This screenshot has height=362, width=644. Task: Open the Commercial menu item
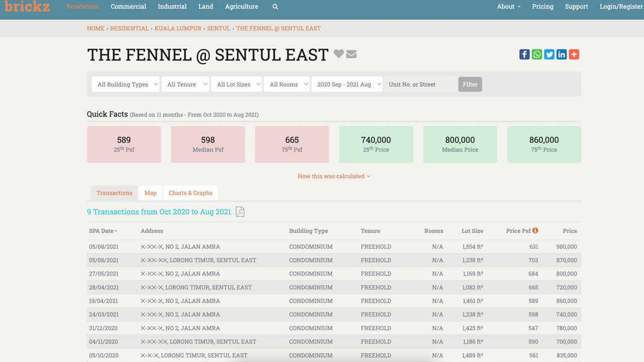[x=128, y=7]
